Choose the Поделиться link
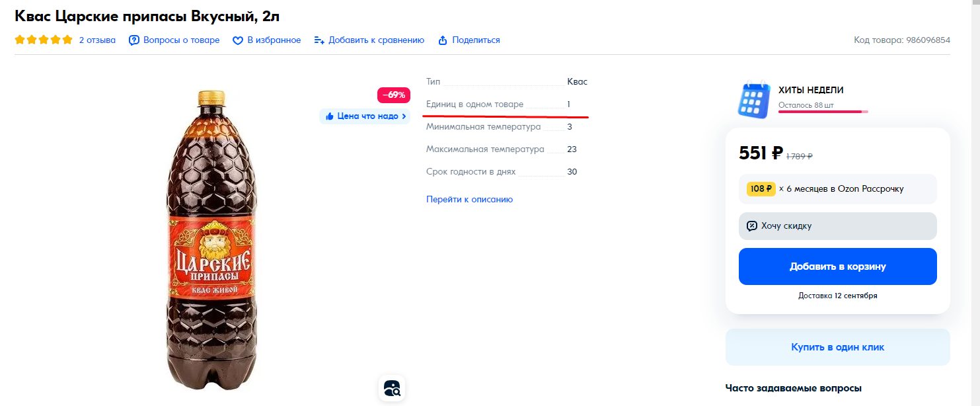The image size is (980, 406). [476, 40]
